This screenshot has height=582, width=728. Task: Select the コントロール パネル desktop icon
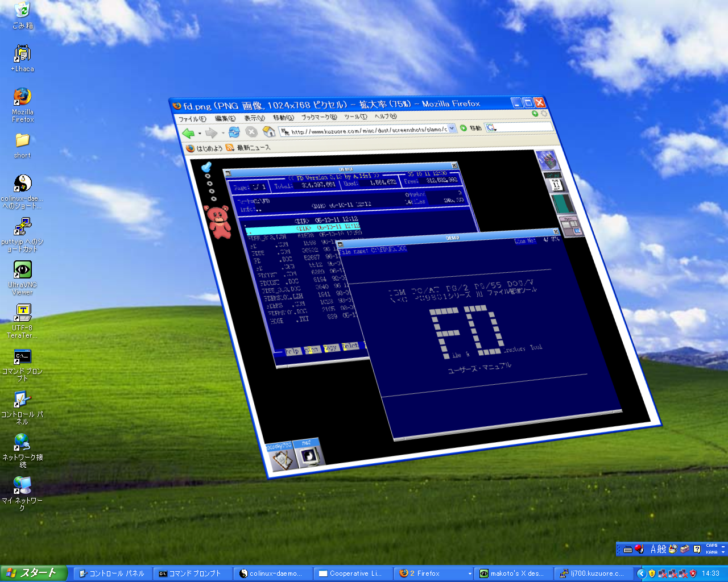pos(22,408)
